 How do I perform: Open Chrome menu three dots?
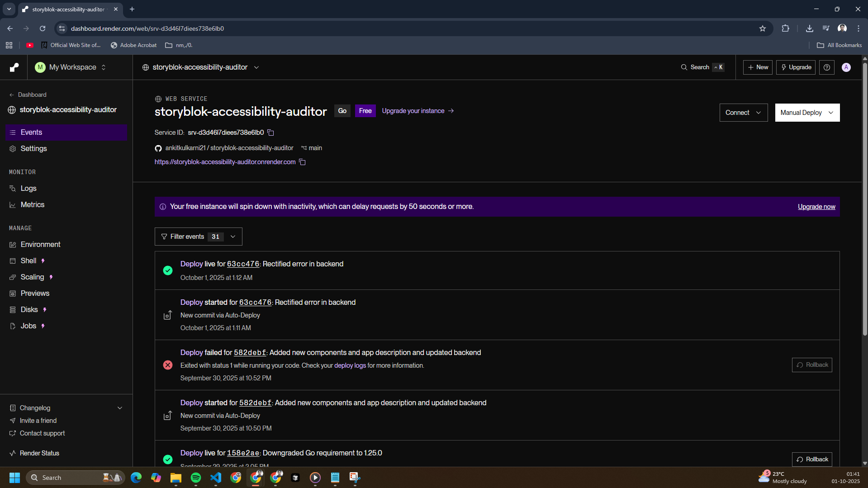858,28
